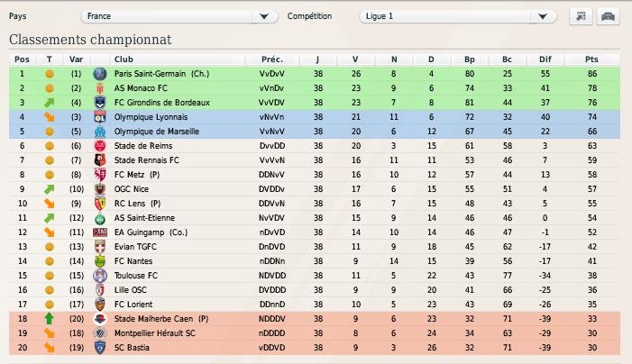
Task: Click the Olympique Lyonnais OL logo
Action: click(x=99, y=117)
